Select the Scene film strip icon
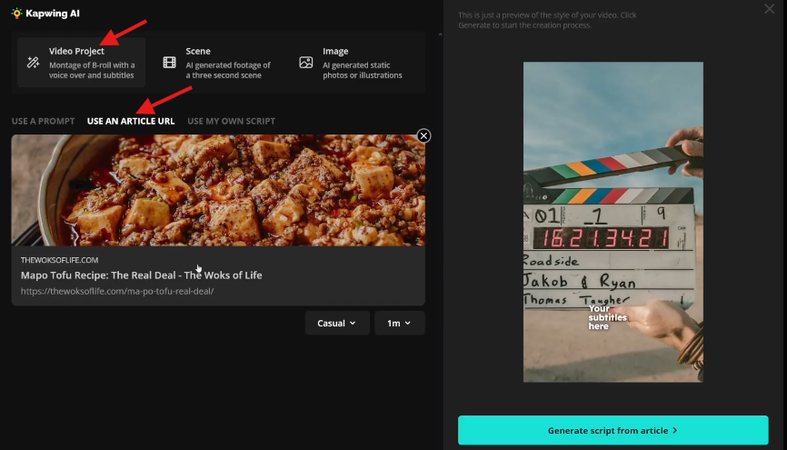The height and width of the screenshot is (450, 787). coord(170,62)
